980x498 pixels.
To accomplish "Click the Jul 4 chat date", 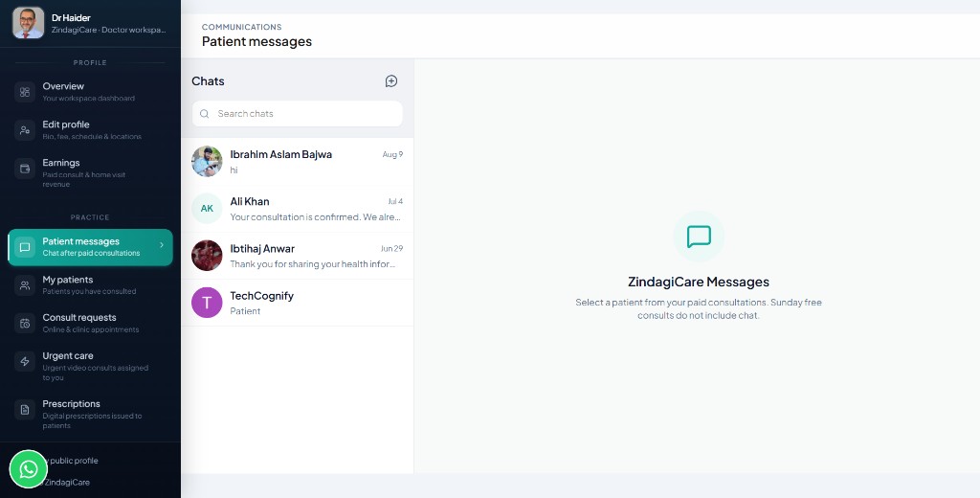I will (x=395, y=201).
